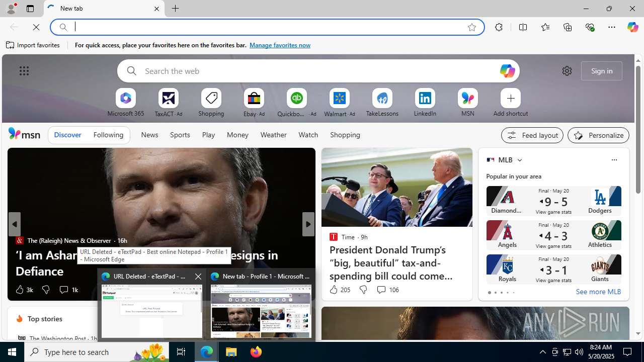
Task: Open more options on MLB card
Action: (x=614, y=160)
